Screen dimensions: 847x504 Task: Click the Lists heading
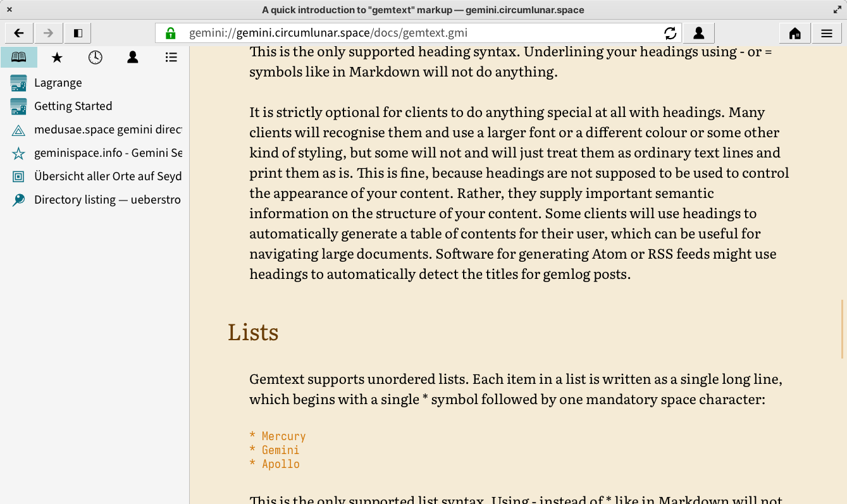click(253, 332)
